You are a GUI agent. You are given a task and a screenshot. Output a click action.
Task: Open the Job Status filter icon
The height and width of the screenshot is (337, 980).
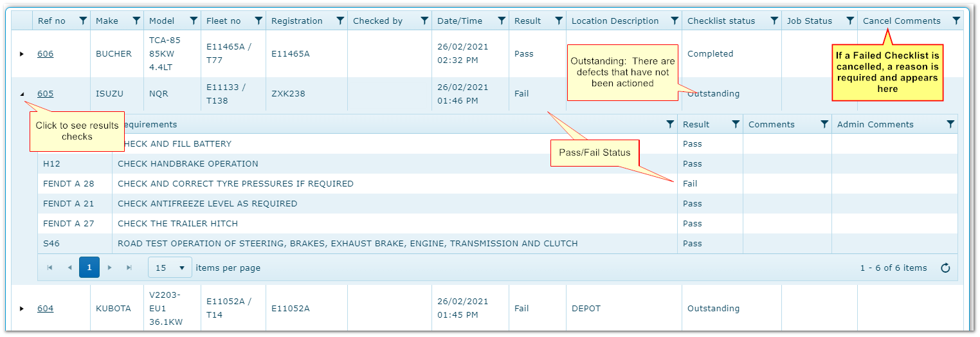tap(850, 21)
